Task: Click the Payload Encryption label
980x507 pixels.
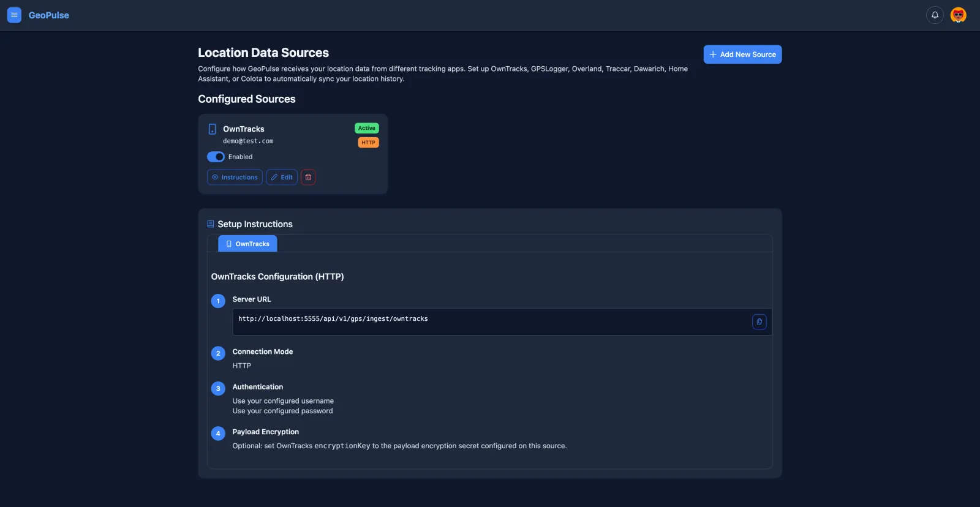Action: 266,432
